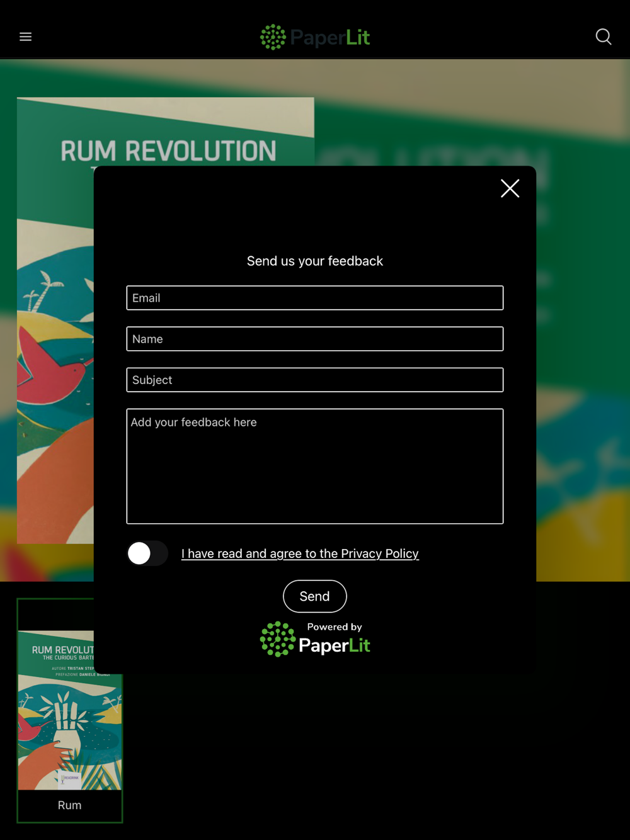Click the 'Send us your feedback' heading
The width and height of the screenshot is (630, 840).
[x=315, y=261]
